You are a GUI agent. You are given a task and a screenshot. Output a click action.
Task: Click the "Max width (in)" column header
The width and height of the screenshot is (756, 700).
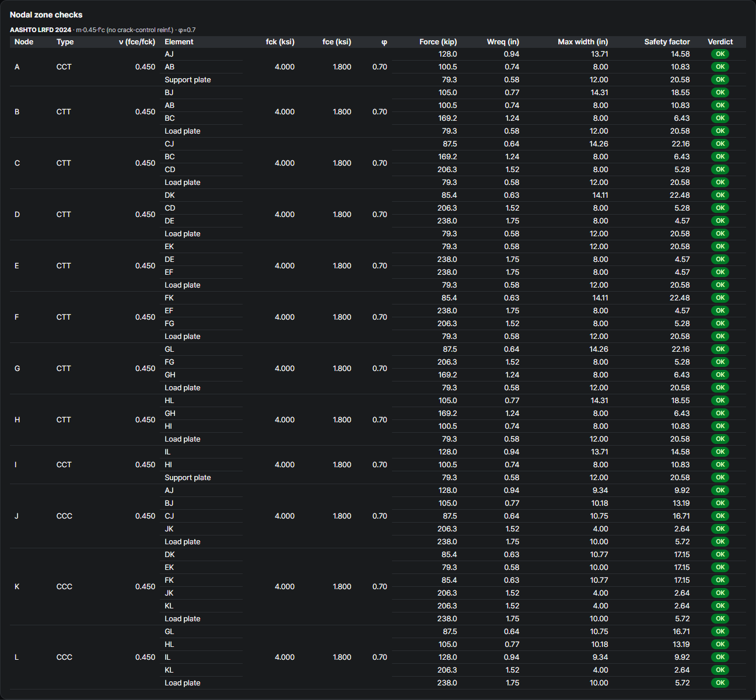pyautogui.click(x=583, y=42)
